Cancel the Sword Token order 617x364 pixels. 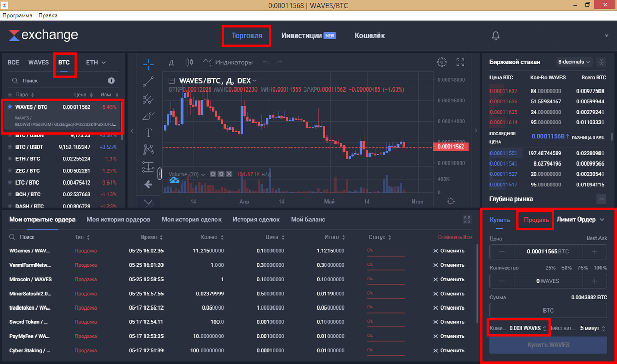(449, 322)
